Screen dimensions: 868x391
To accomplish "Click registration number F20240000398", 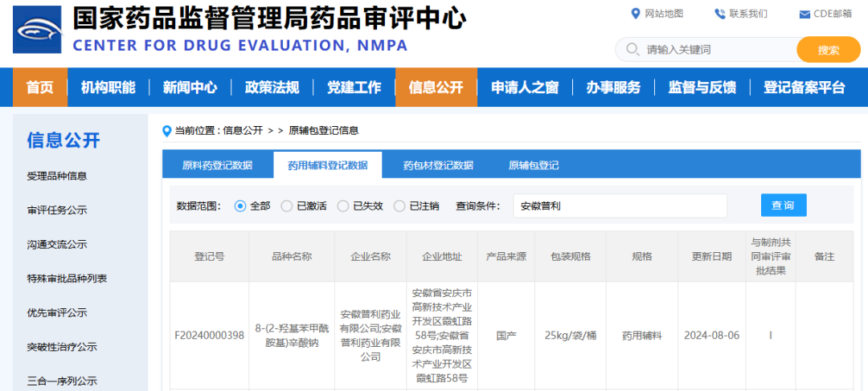I will 209,336.
